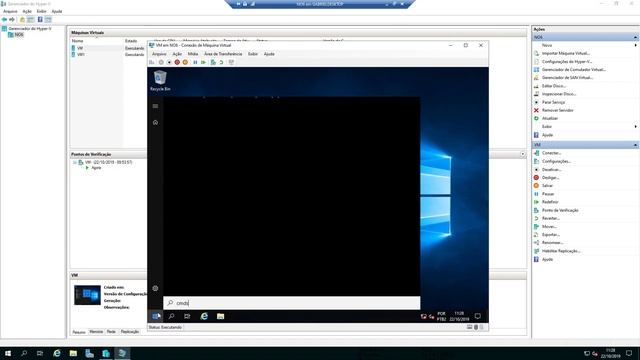This screenshot has width=640, height=360.
Task: Click Editar Disco action
Action: 553,86
